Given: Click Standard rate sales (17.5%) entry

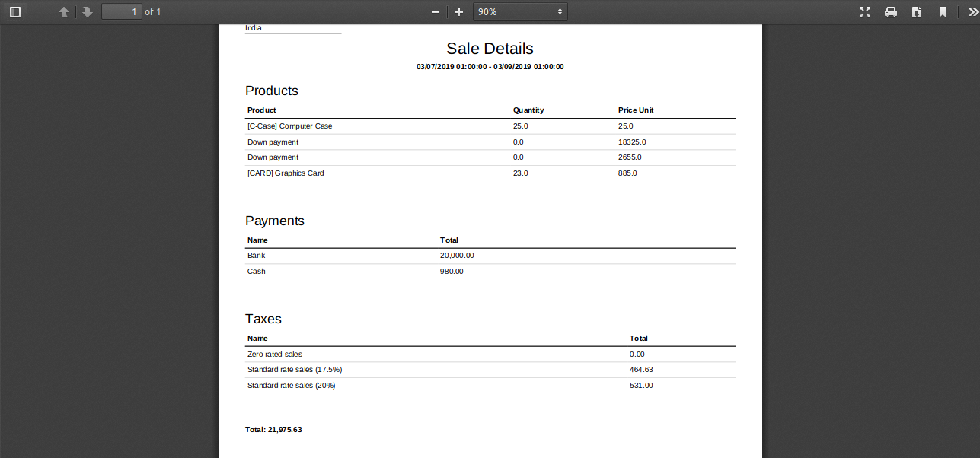Looking at the screenshot, I should click(x=295, y=370).
